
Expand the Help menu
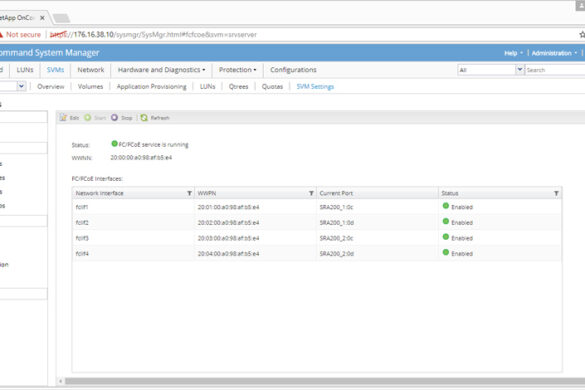coord(513,53)
